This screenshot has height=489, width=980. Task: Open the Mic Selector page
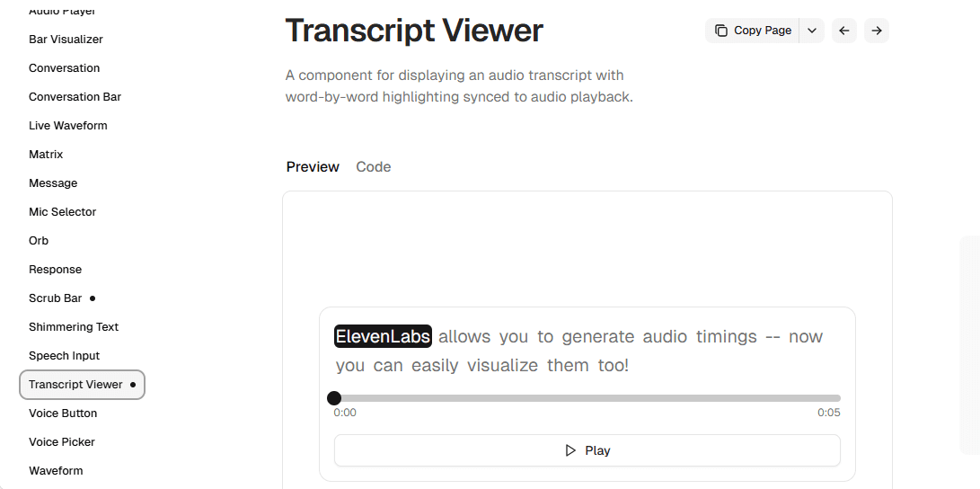[62, 212]
